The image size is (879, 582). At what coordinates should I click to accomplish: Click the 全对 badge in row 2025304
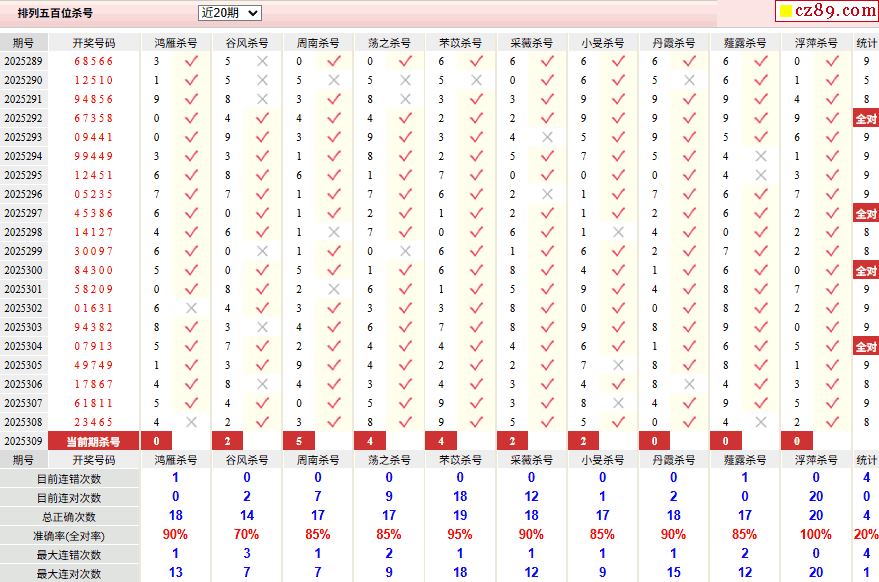click(x=866, y=346)
